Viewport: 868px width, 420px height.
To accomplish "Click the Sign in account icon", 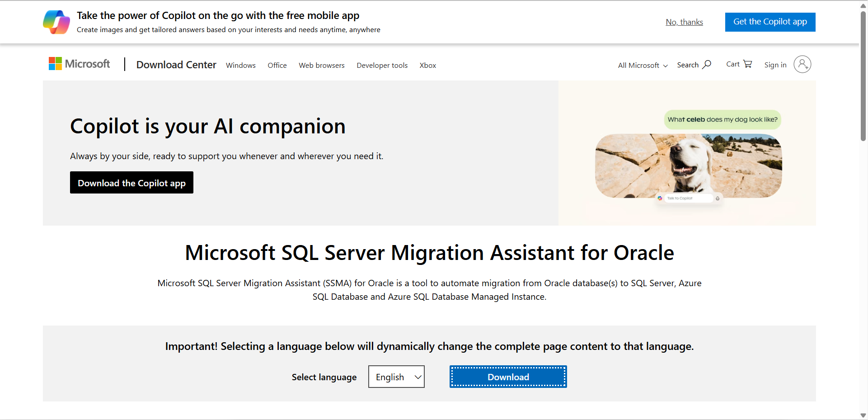I will point(802,65).
